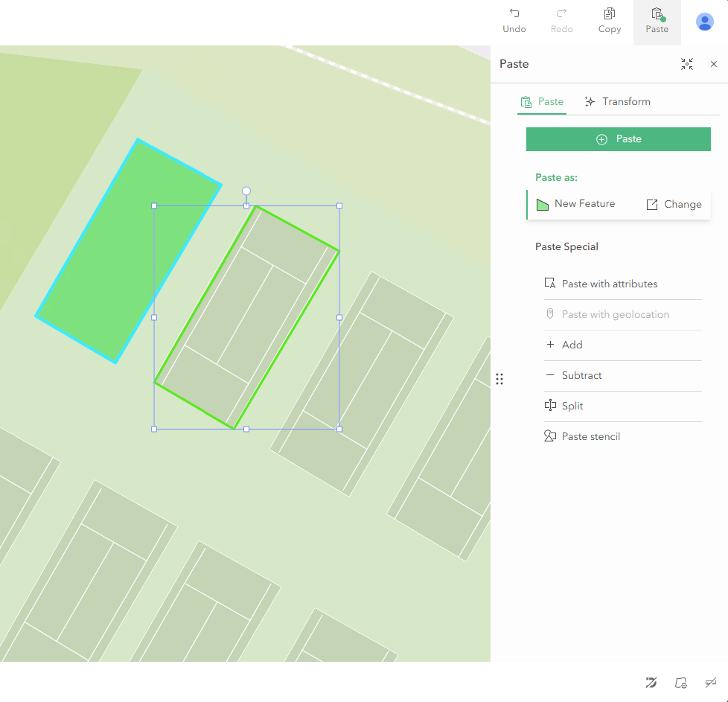Screen dimensions: 728x702
Task: Enable tooltips with the crossed-out tooltip icon
Action: pos(711,683)
